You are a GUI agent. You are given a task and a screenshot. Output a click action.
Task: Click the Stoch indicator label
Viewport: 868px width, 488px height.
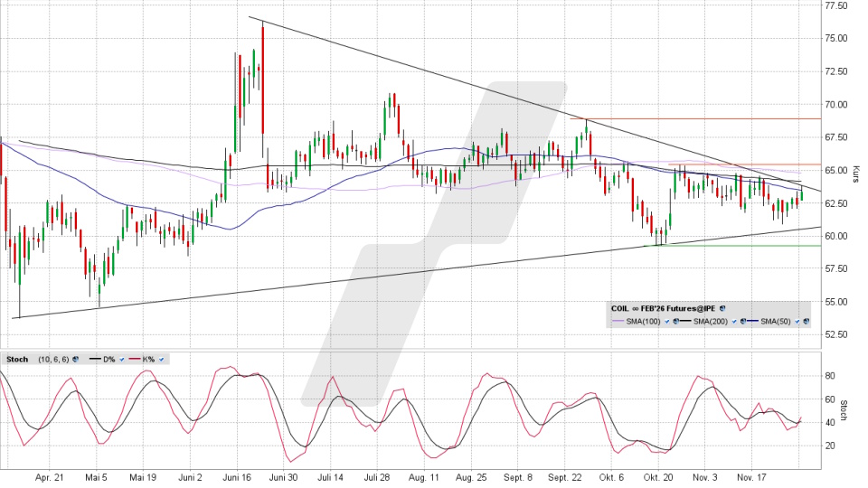(x=17, y=359)
